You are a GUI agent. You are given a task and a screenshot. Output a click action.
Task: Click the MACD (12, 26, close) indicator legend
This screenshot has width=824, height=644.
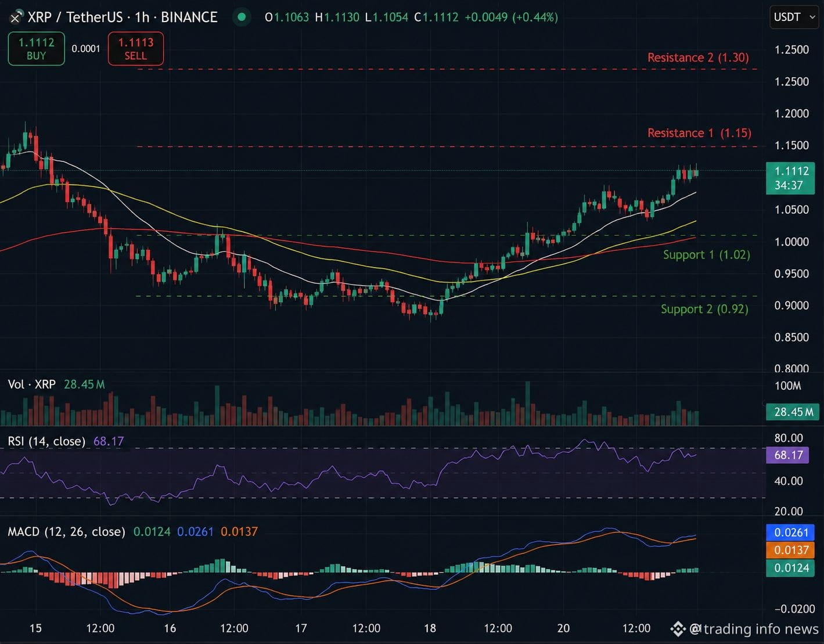point(66,532)
